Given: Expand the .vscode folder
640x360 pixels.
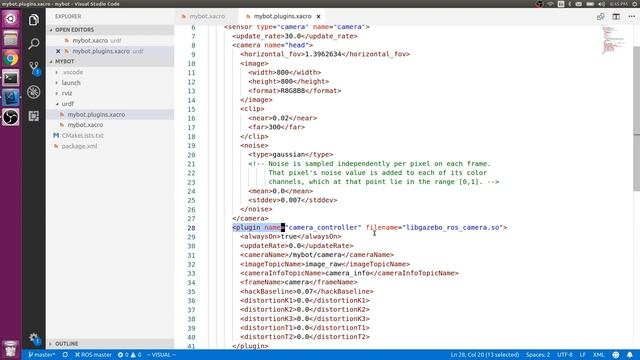Looking at the screenshot, I should coord(110,72).
